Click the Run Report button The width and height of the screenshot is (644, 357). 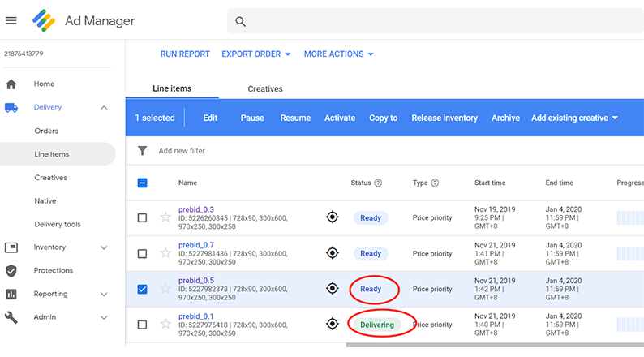(x=185, y=54)
